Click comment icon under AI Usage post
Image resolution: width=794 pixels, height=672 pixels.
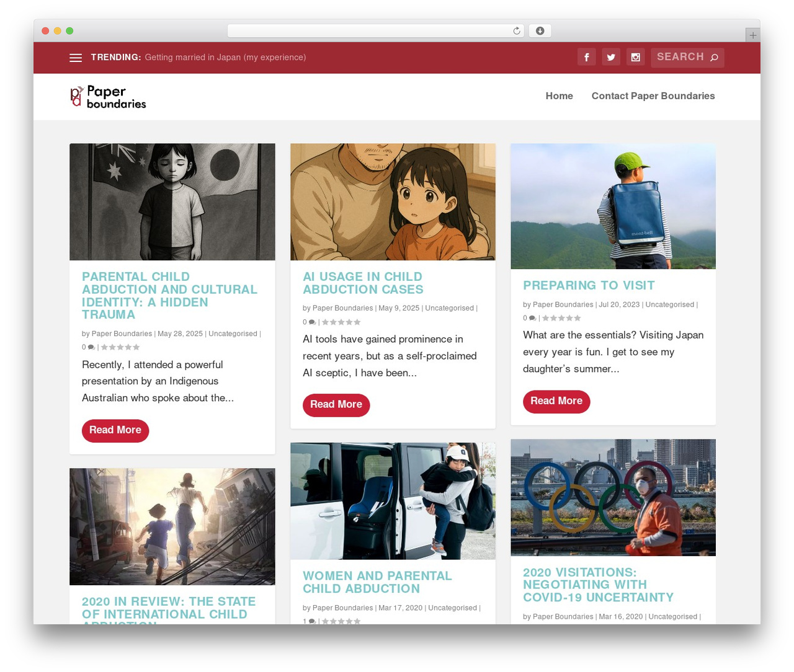coord(312,322)
